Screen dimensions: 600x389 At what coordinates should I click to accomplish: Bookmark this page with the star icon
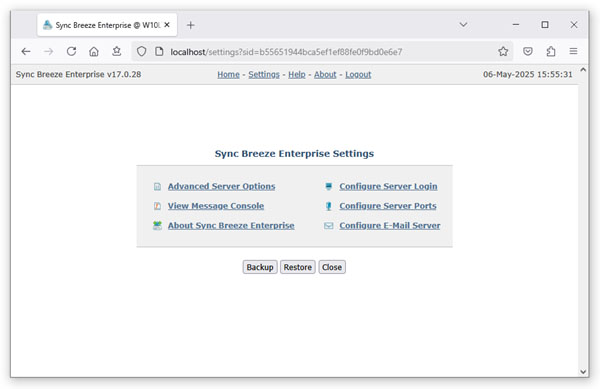(503, 51)
